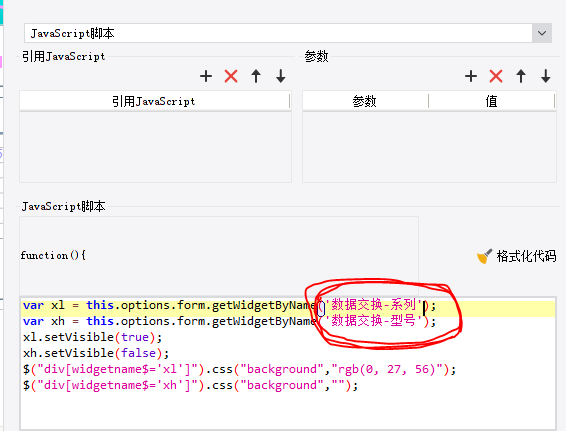Add a new 引用JavaScript entry
The width and height of the screenshot is (566, 431).
[206, 76]
